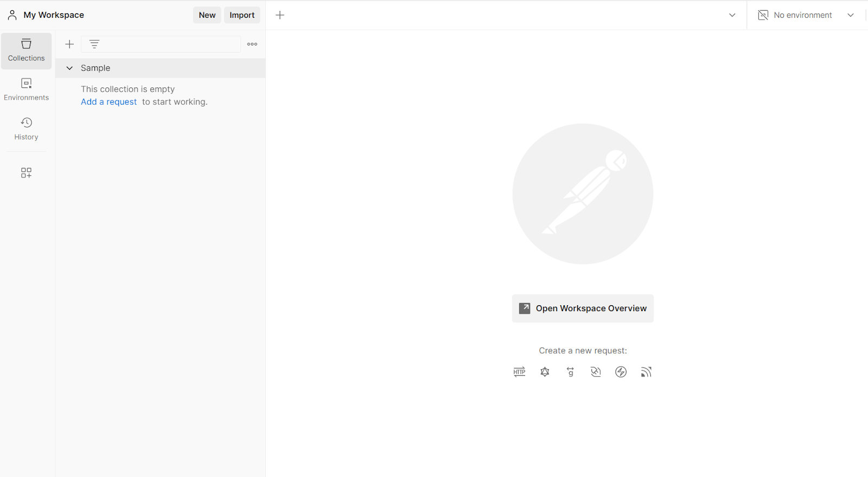The height and width of the screenshot is (477, 868).
Task: Click the My Workspace title
Action: [x=54, y=15]
